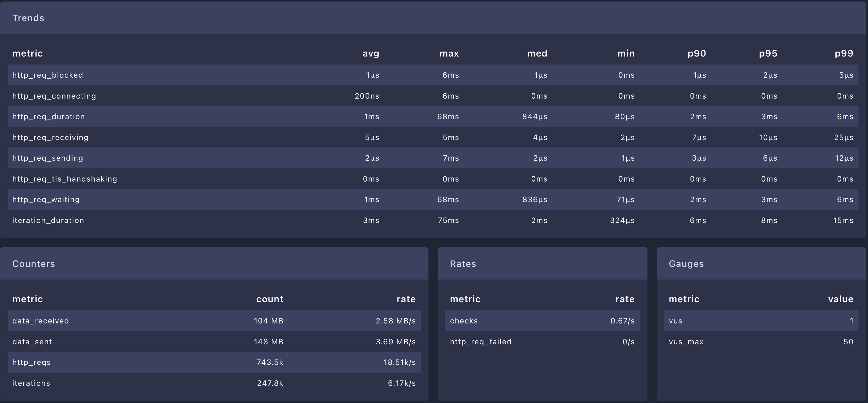The width and height of the screenshot is (868, 403).
Task: Click the http_reqs counter row
Action: [x=214, y=362]
